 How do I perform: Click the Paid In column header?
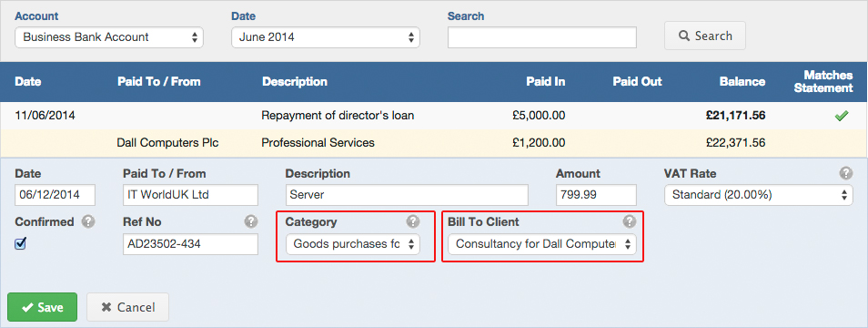pos(546,81)
